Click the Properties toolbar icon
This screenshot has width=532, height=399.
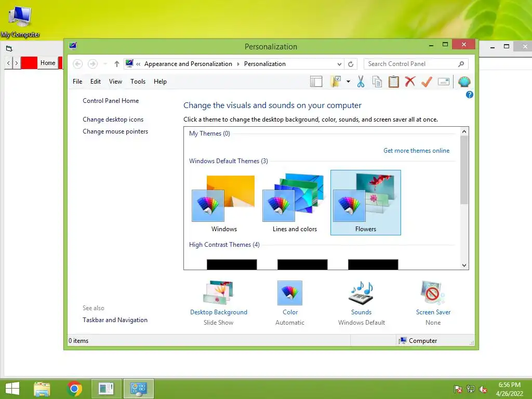[444, 82]
